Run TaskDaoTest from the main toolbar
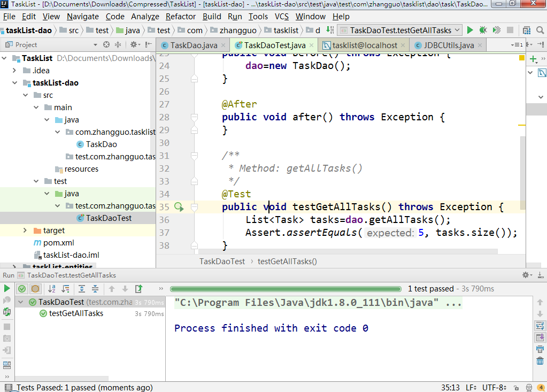The image size is (547, 392). coord(470,30)
